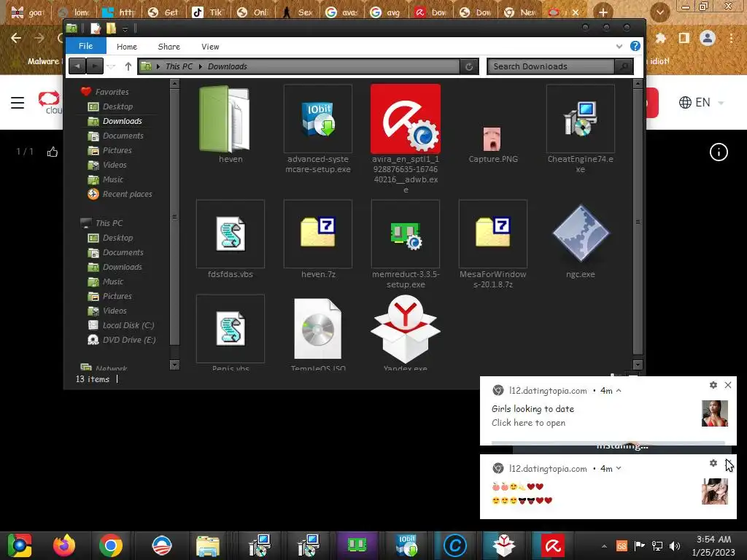Select the red Avira installer icon
The height and width of the screenshot is (560, 747).
click(x=406, y=119)
